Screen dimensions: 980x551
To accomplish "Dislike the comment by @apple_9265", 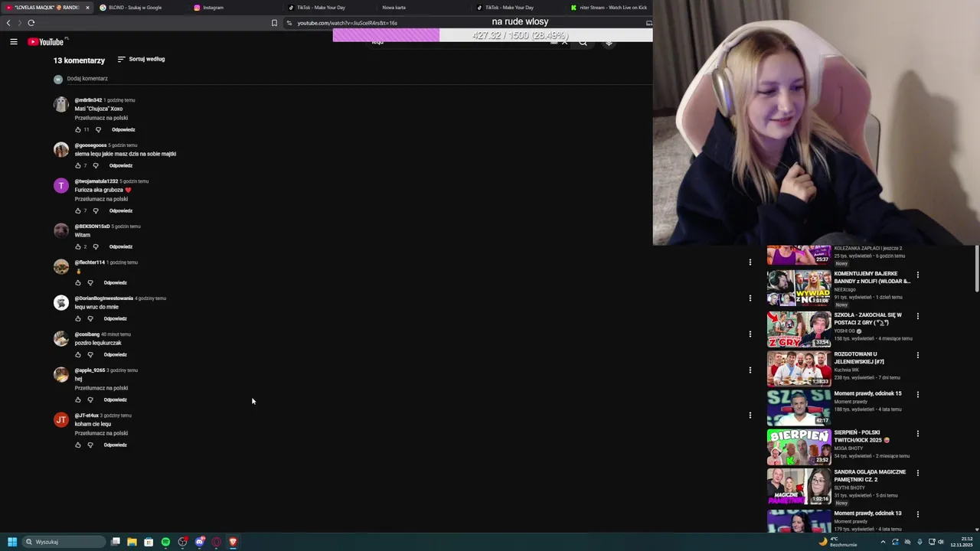I will pyautogui.click(x=90, y=399).
